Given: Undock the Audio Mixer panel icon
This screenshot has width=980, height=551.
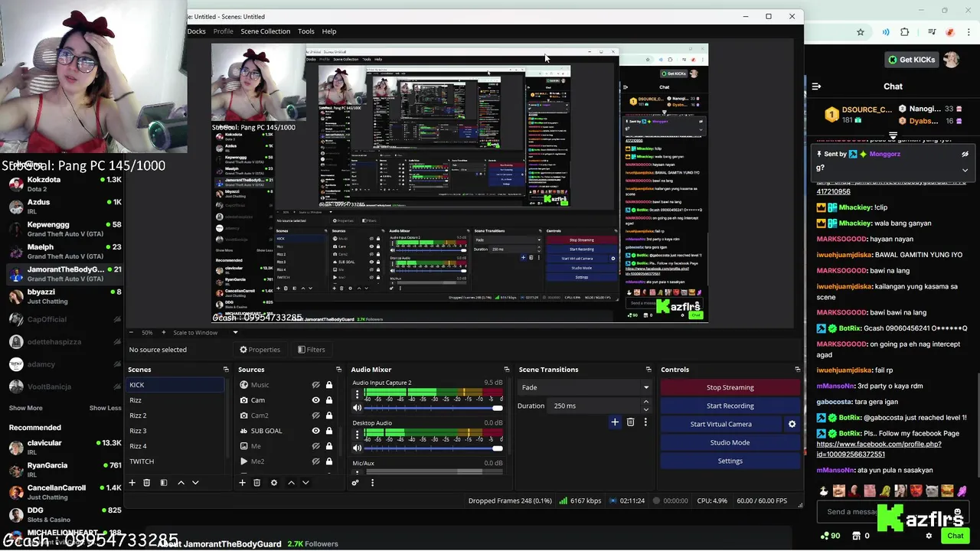Looking at the screenshot, I should point(506,370).
